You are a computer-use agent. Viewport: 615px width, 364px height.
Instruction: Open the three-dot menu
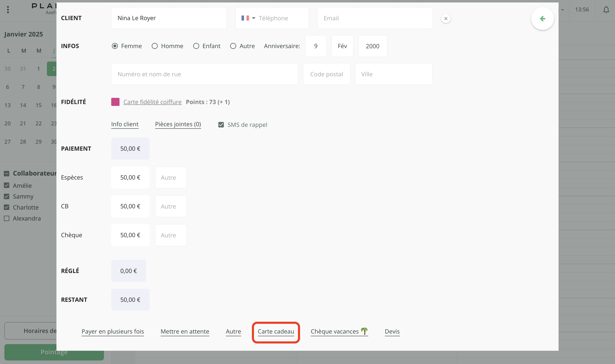click(x=8, y=10)
